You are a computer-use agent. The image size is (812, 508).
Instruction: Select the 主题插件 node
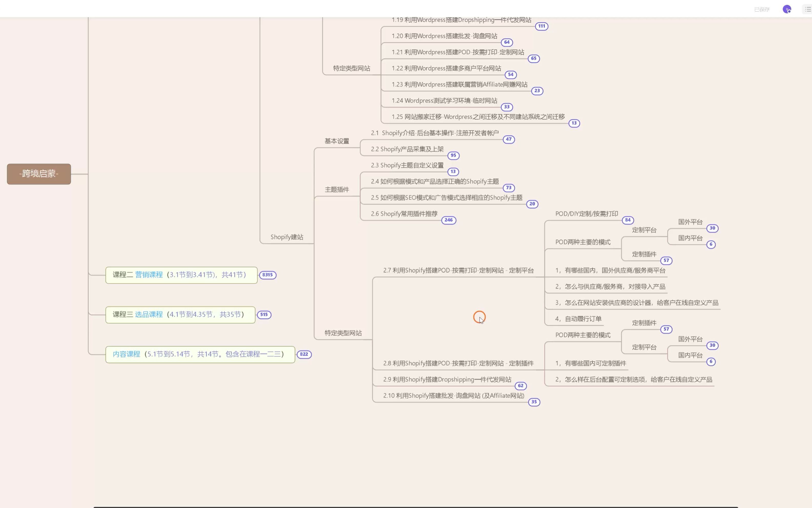(337, 189)
